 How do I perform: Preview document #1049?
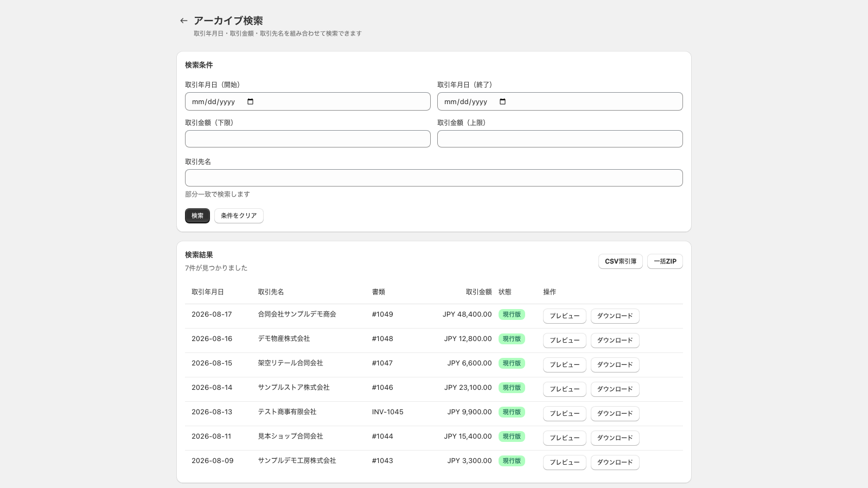(565, 316)
